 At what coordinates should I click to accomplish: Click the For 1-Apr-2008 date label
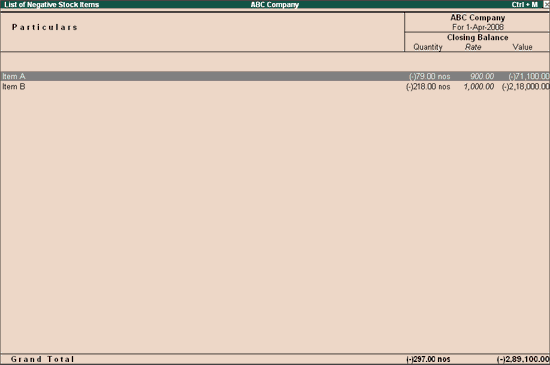[x=478, y=27]
